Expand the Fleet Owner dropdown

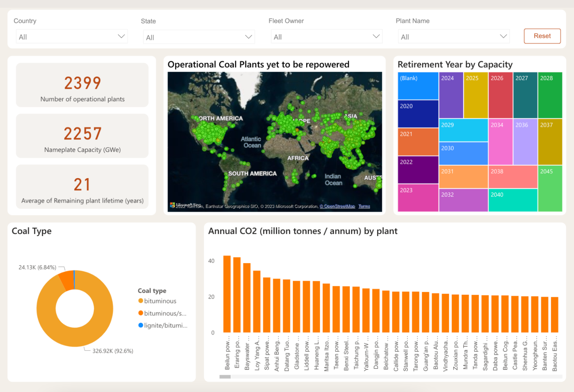tap(327, 37)
